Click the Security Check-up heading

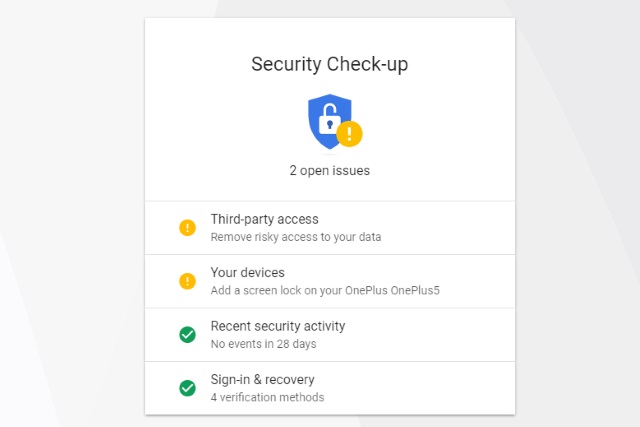(x=330, y=64)
